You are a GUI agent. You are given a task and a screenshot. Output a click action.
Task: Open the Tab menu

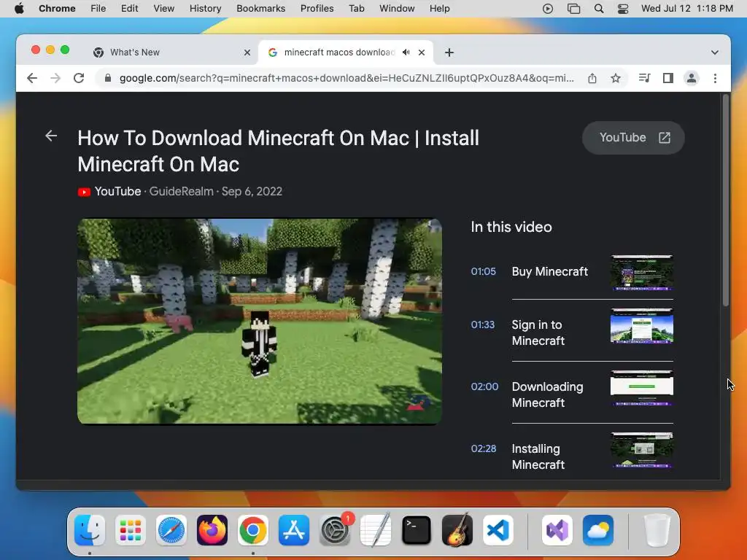click(x=356, y=9)
